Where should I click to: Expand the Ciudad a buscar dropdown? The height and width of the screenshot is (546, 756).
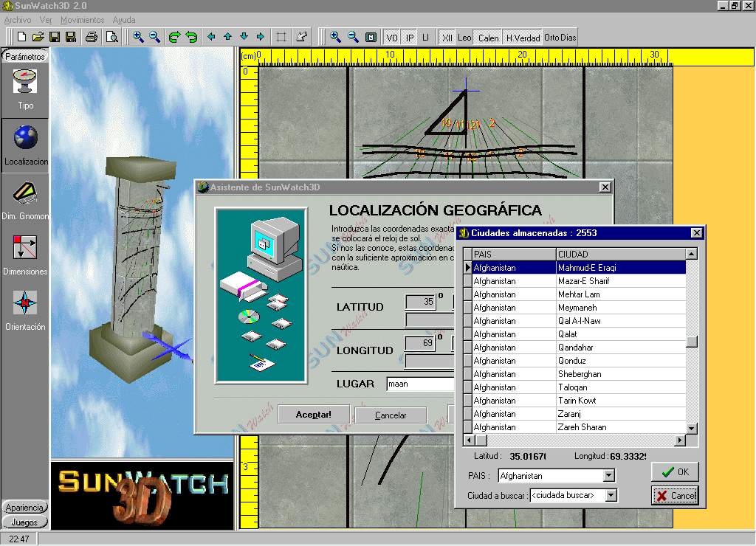[x=610, y=496]
